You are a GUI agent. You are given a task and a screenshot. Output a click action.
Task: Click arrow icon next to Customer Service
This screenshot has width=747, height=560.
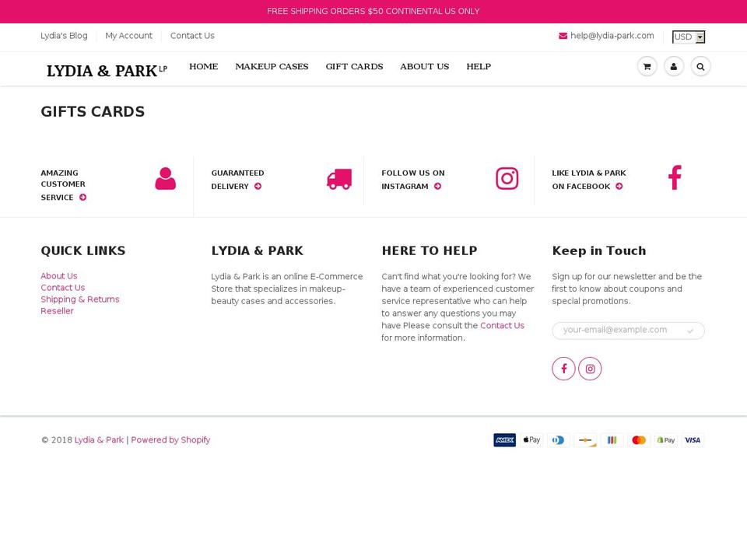[x=83, y=197]
